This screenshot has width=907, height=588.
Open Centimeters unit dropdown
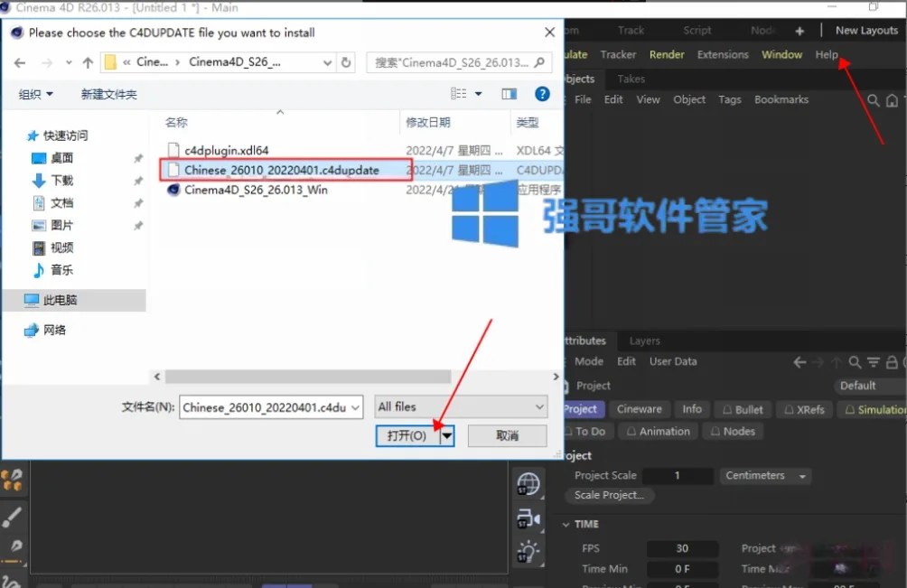click(x=765, y=476)
